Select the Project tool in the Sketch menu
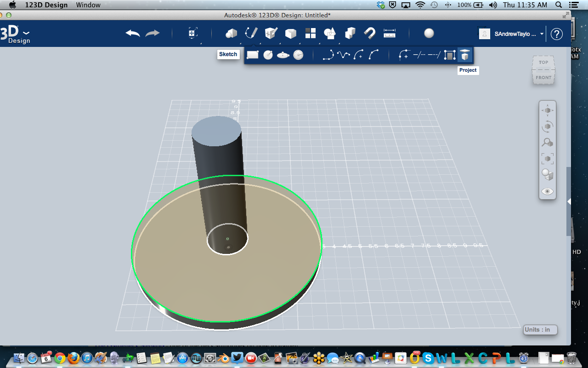Screen dimensions: 588x368 click(464, 54)
